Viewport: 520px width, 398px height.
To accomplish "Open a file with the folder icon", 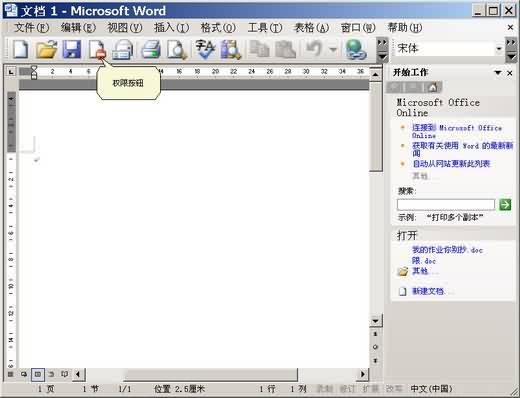I will [x=46, y=50].
